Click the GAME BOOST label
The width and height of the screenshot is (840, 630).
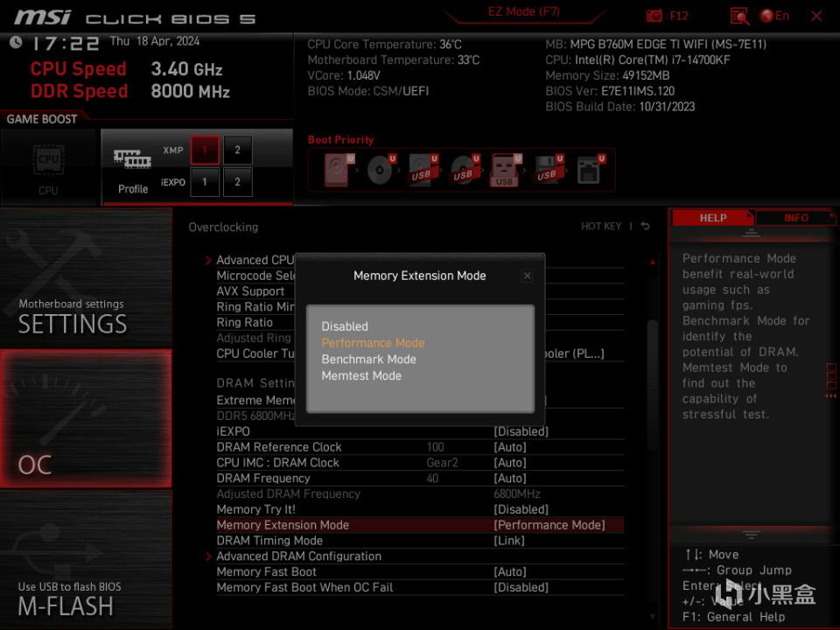(42, 119)
